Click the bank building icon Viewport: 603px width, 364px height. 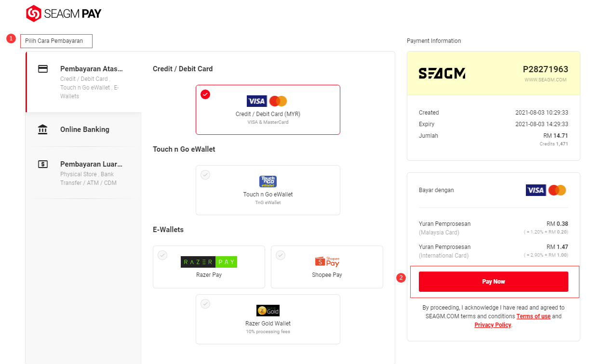[43, 130]
